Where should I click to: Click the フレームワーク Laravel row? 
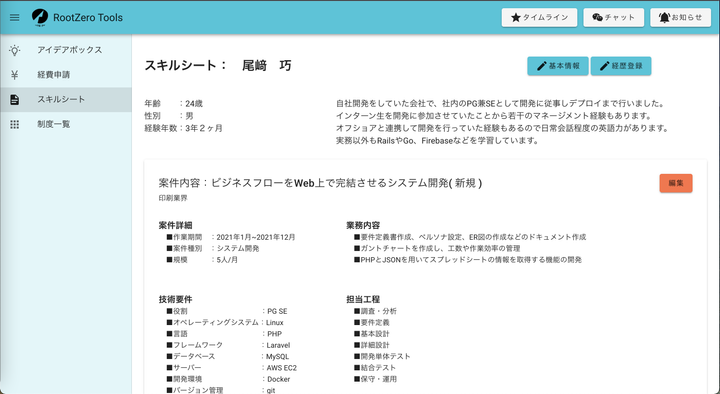click(229, 345)
